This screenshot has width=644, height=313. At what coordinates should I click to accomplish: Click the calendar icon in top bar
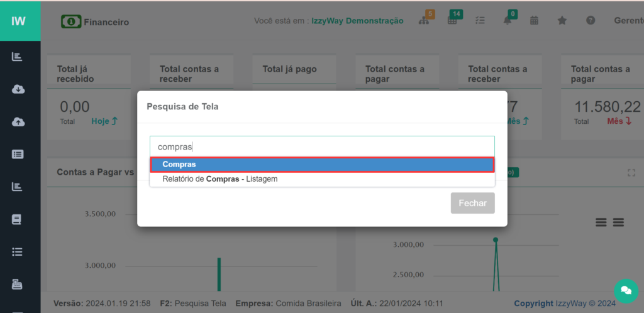click(x=534, y=21)
